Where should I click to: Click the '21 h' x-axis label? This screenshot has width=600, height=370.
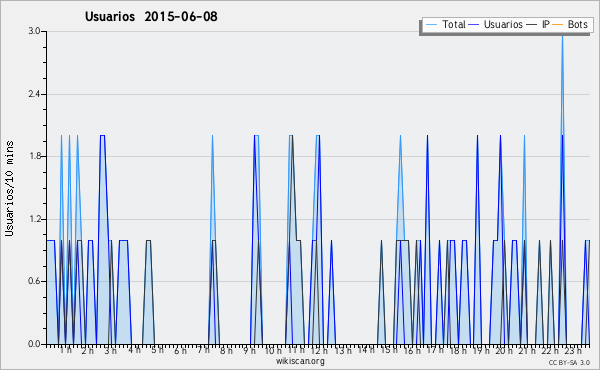click(x=527, y=350)
